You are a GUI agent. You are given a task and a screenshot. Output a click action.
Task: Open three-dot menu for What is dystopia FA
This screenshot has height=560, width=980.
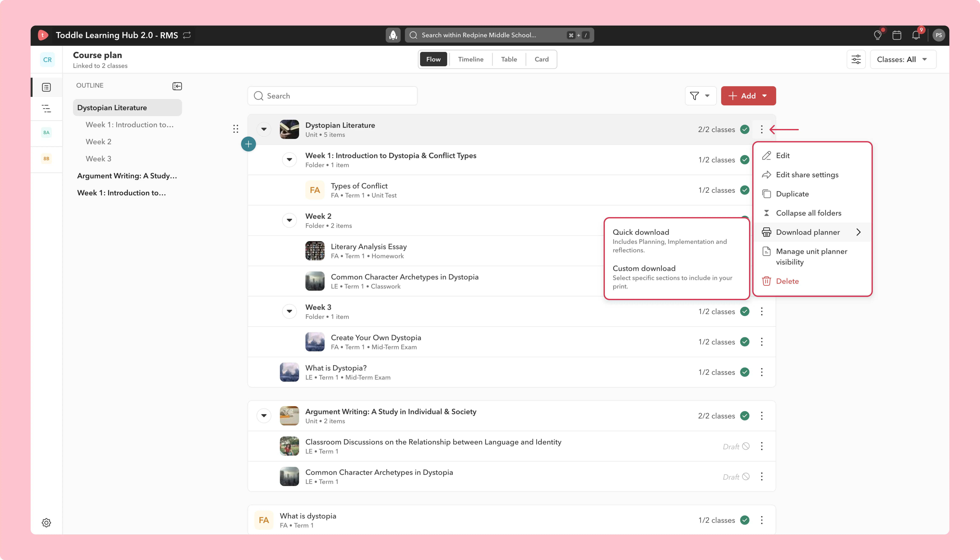coord(762,520)
